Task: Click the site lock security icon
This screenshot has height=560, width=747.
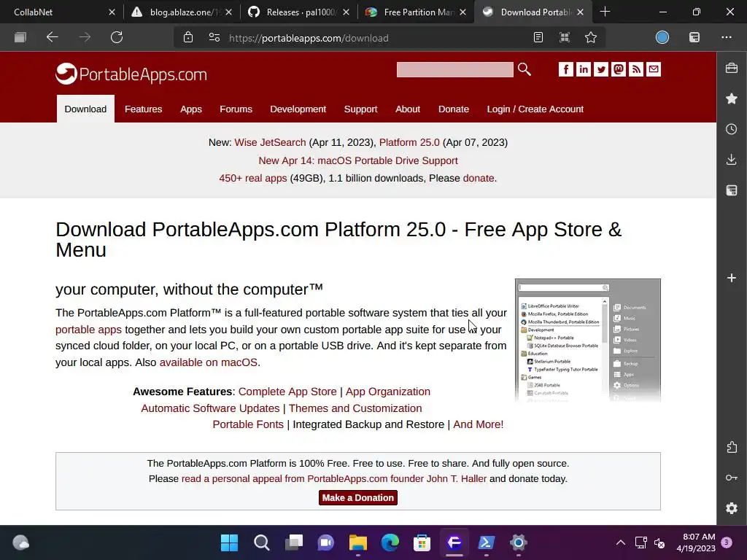Action: (188, 38)
